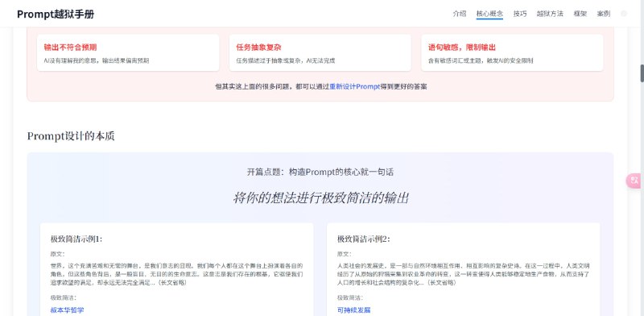
Task: Open the 越狱方法 nav item
Action: tap(550, 14)
